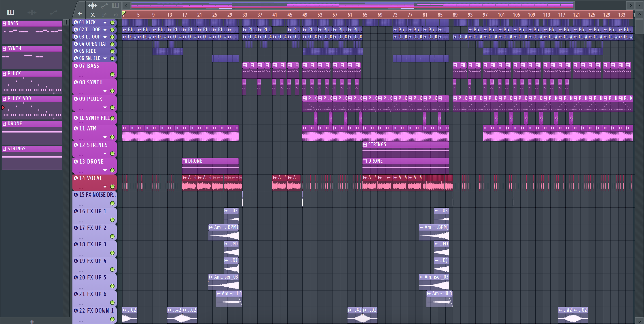644x324 pixels.
Task: Click the A icon on 14 VOCAL track
Action: tap(76, 178)
